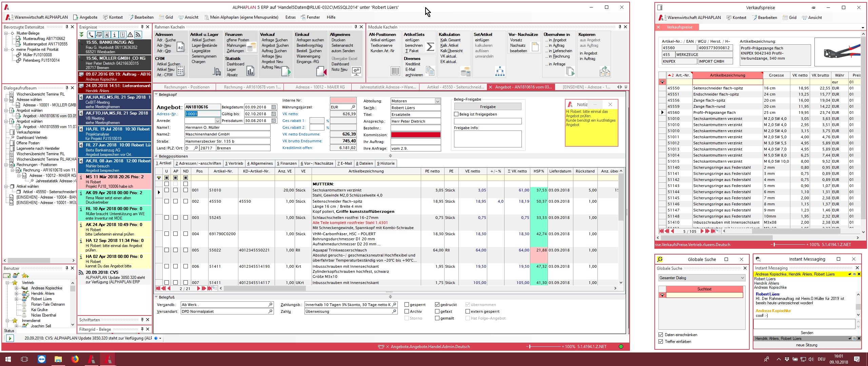868x366 pixels.
Task: Click the barcode icon in AN-Positionen tile
Action: click(395, 71)
